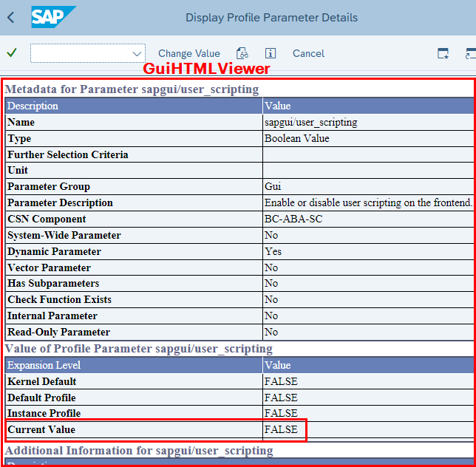Click the CSN Component label
The height and width of the screenshot is (467, 476).
coord(47,219)
